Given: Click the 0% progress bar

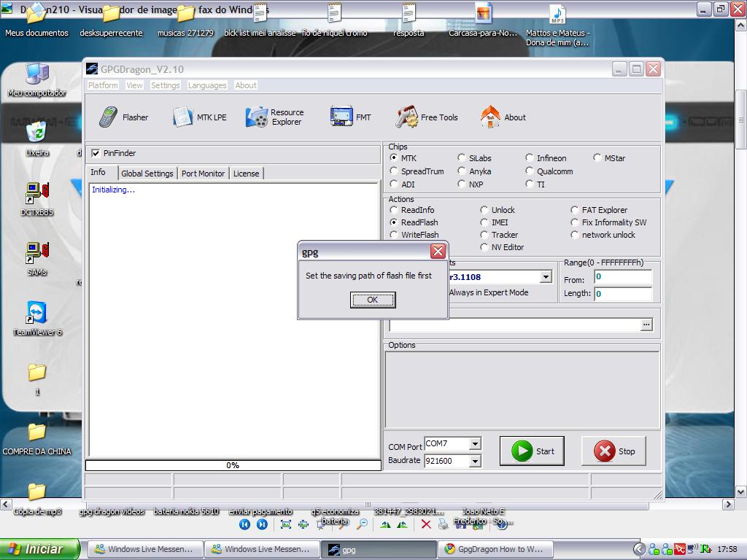Looking at the screenshot, I should click(233, 465).
